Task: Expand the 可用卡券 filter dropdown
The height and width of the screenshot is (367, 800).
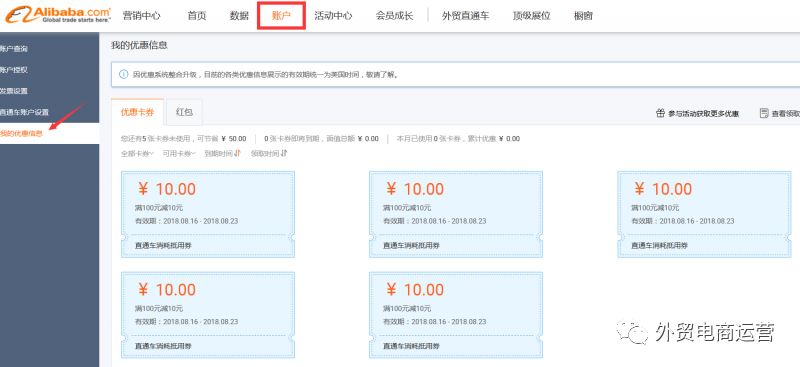Action: (179, 153)
